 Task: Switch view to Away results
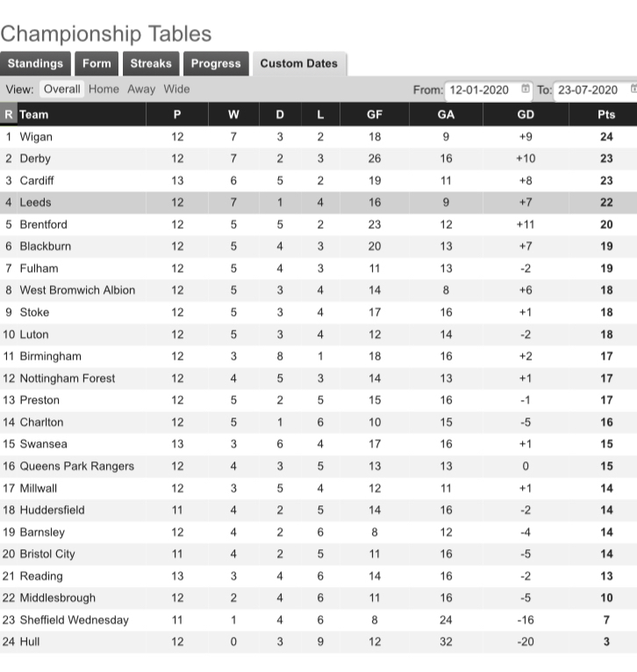[141, 89]
